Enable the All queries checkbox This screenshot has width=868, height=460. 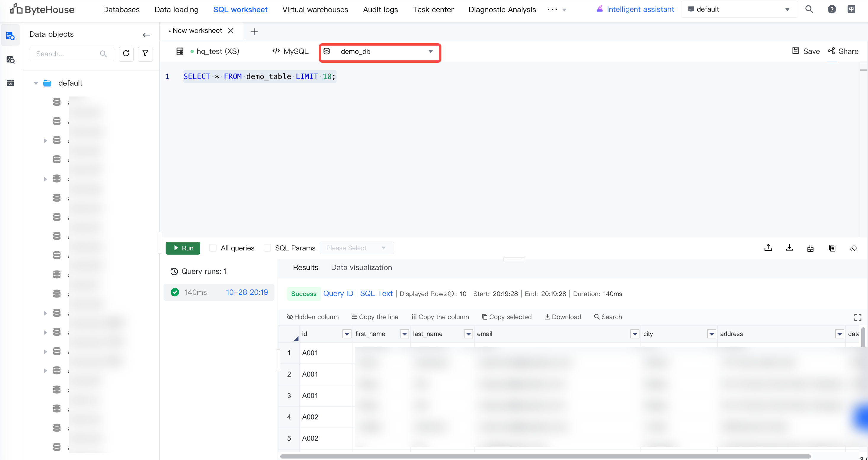(x=213, y=248)
